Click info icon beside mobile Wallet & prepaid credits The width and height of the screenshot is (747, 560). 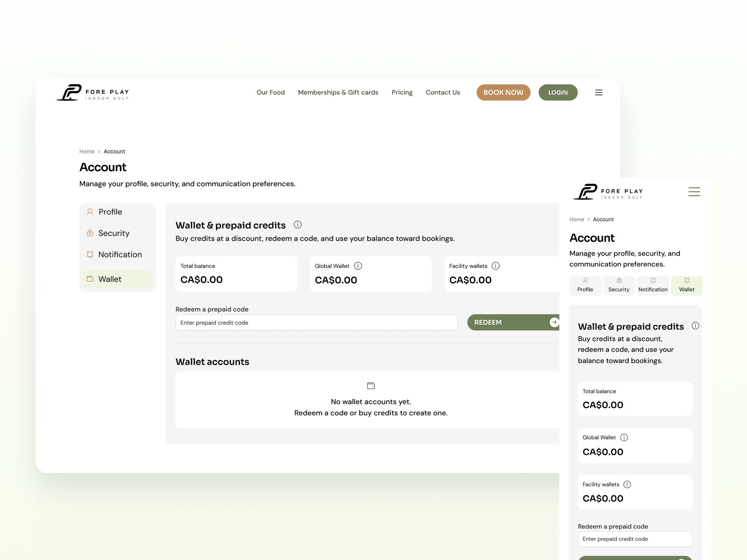(695, 326)
